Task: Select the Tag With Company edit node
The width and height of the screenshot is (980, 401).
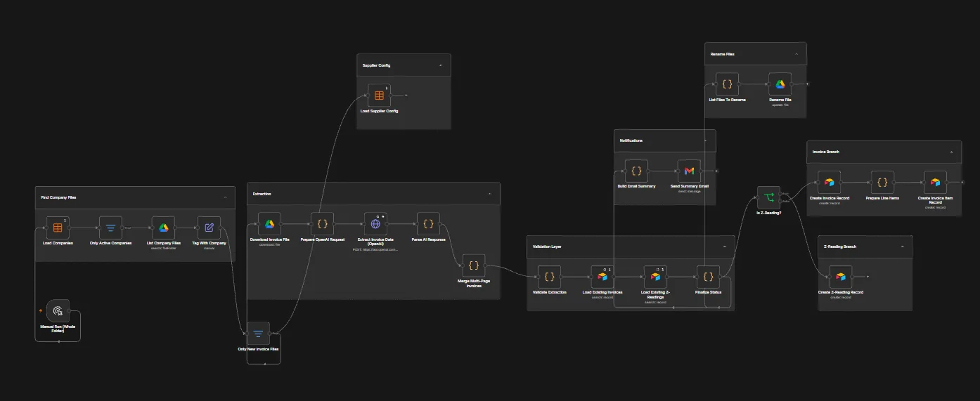Action: coord(209,228)
